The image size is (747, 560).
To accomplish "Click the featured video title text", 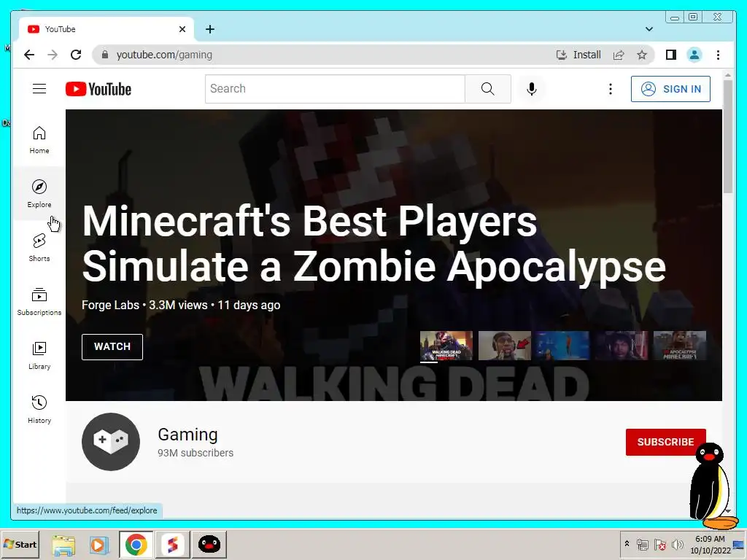I will click(373, 244).
